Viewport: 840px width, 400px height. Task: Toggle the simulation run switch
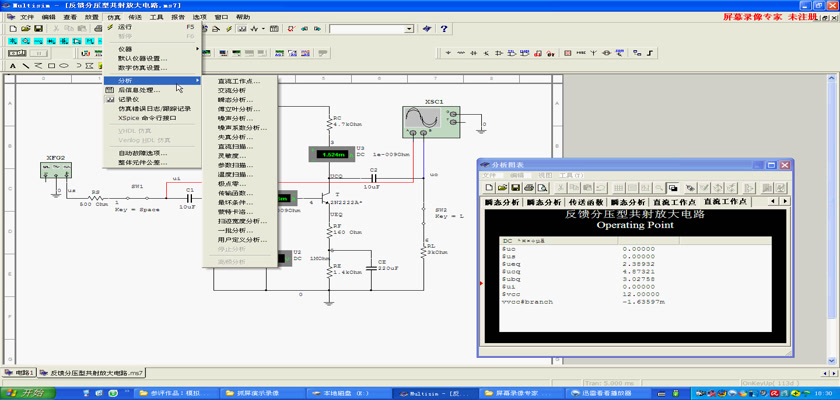click(17, 53)
